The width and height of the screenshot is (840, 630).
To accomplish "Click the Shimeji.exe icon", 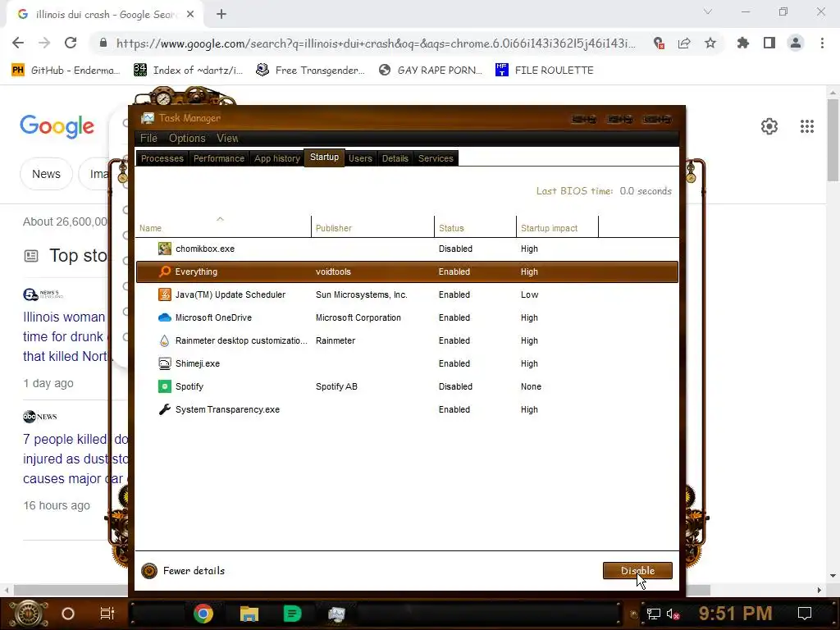I will click(164, 363).
